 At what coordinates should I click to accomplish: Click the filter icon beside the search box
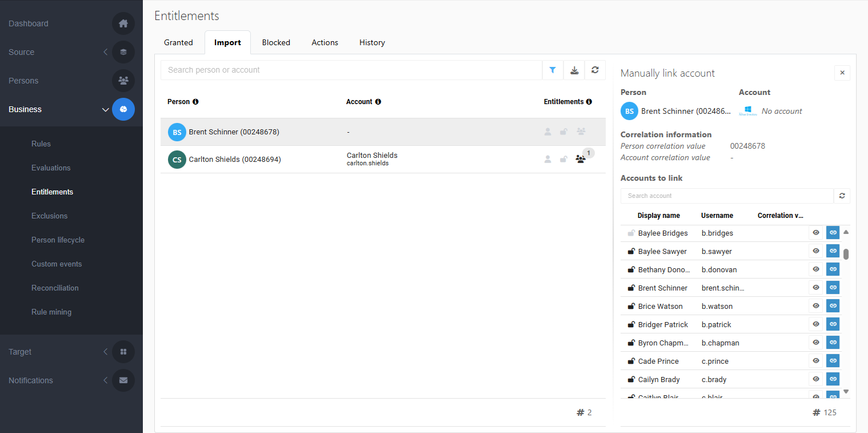[553, 70]
